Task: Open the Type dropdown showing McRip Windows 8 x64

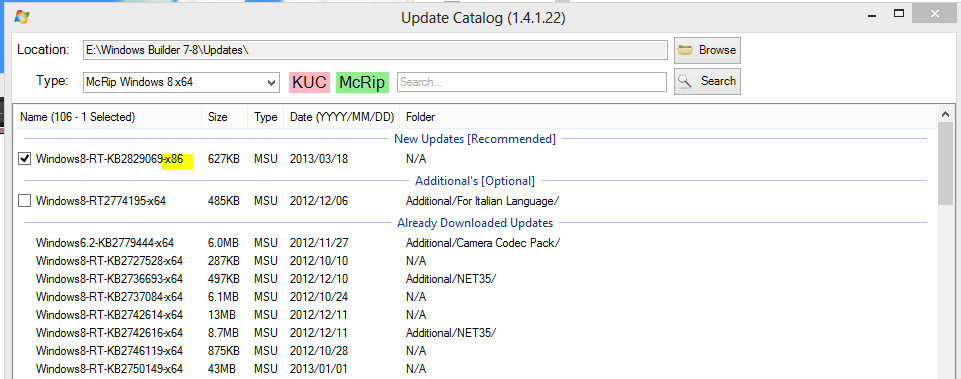Action: [x=181, y=82]
